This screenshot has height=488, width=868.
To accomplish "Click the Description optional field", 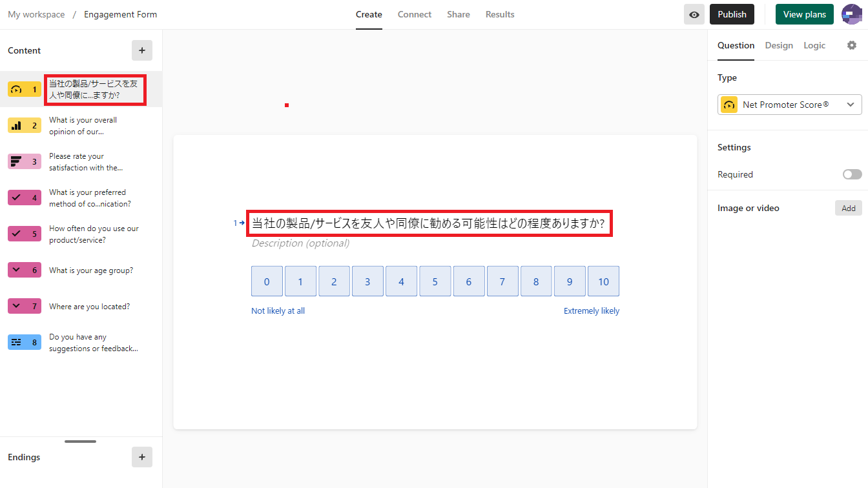I will [300, 243].
